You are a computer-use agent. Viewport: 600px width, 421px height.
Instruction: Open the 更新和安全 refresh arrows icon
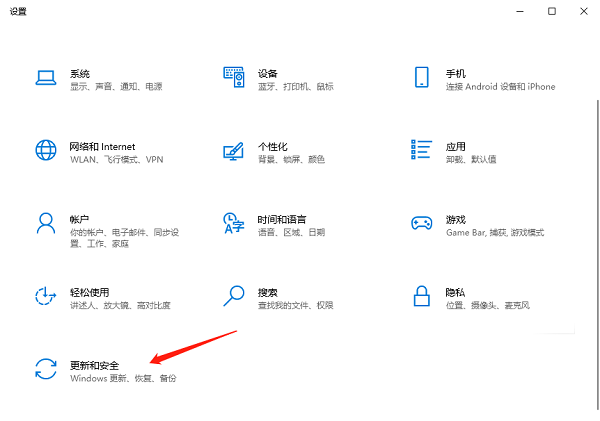click(46, 369)
